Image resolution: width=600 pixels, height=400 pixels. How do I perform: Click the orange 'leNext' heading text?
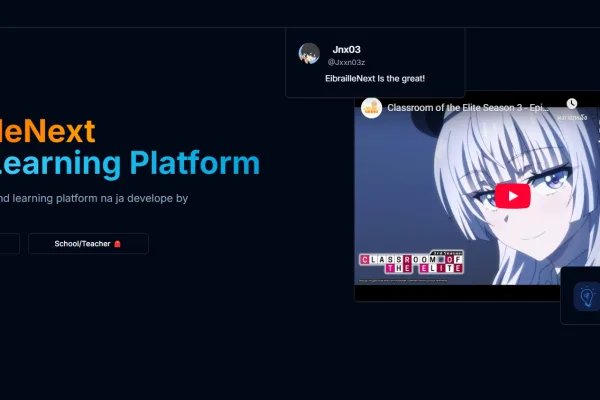[x=47, y=131]
